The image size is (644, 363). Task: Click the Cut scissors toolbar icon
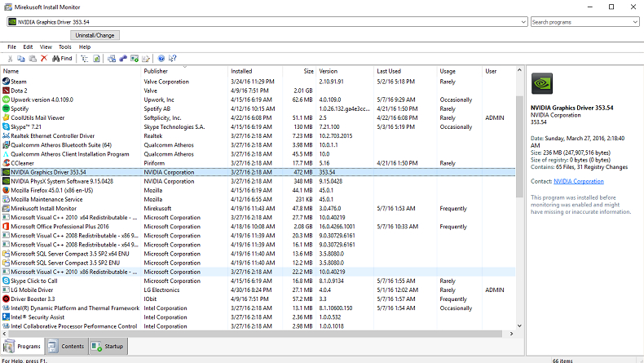pyautogui.click(x=11, y=59)
